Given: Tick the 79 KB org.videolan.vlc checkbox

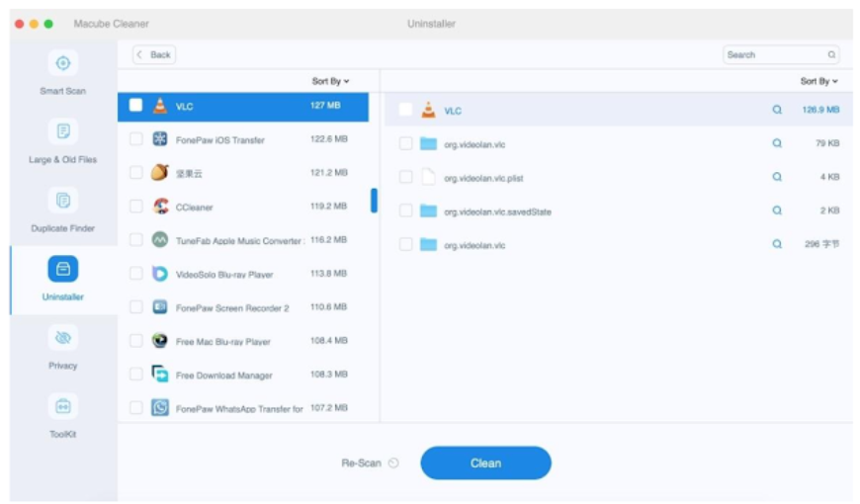Looking at the screenshot, I should (x=405, y=143).
